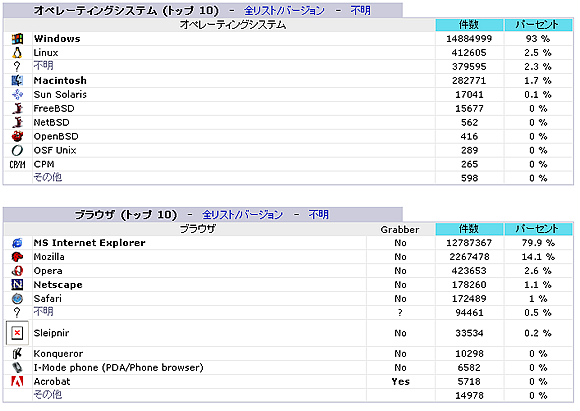
Task: Click 不明 link in the OS list row
Action: click(x=43, y=66)
